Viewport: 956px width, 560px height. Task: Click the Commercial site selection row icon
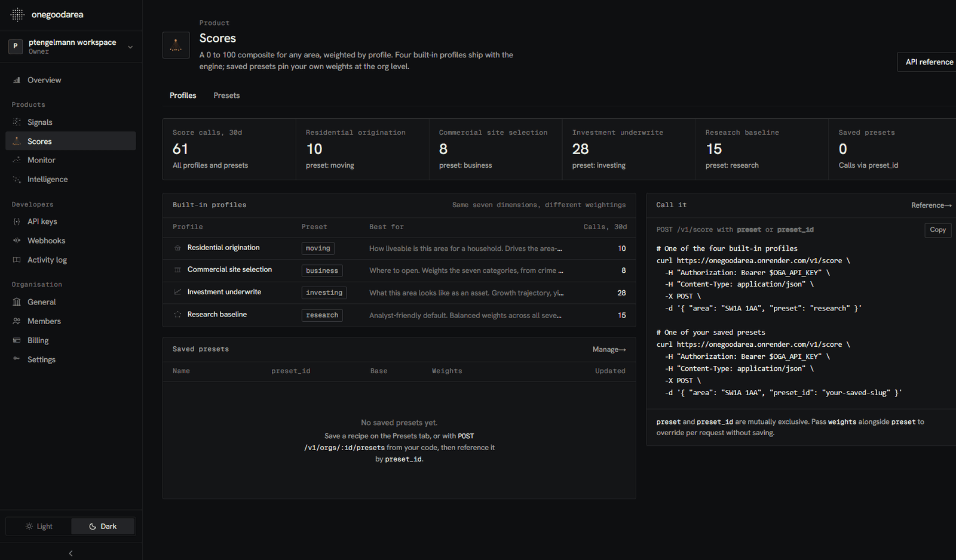pyautogui.click(x=177, y=270)
